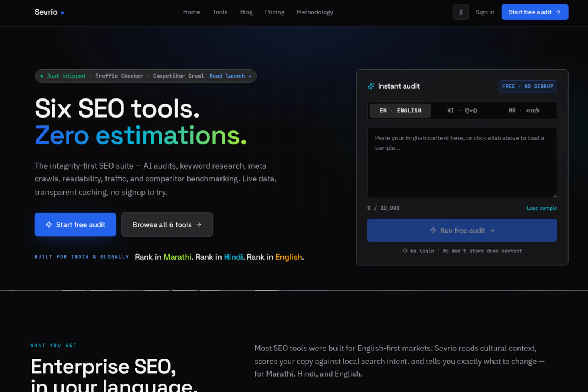The image size is (588, 392).
Task: Switch to the MR · Marathi tab
Action: (x=524, y=111)
